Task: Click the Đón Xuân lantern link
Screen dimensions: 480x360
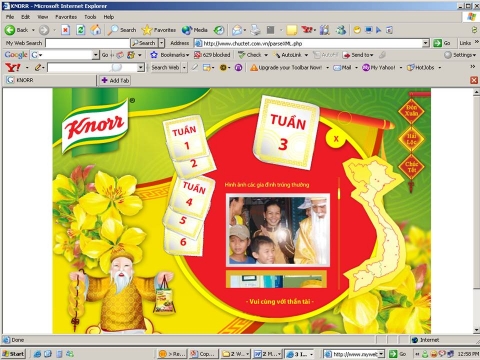Action: [411, 111]
